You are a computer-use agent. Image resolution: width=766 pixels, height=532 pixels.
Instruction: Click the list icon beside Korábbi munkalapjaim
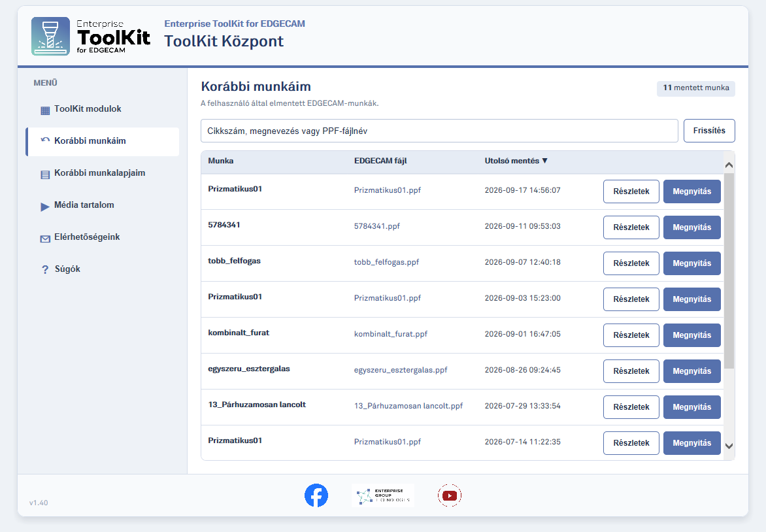coord(45,175)
